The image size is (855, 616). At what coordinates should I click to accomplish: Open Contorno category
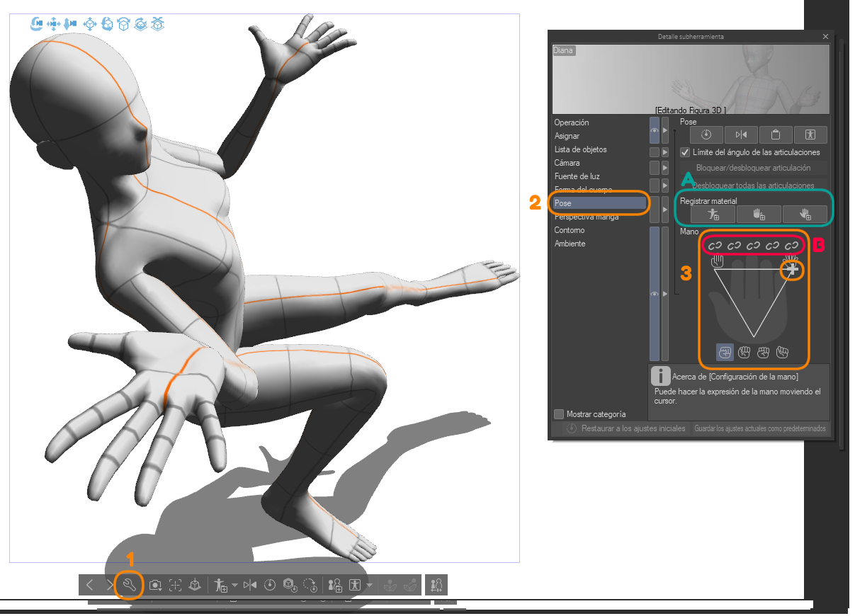pyautogui.click(x=570, y=230)
